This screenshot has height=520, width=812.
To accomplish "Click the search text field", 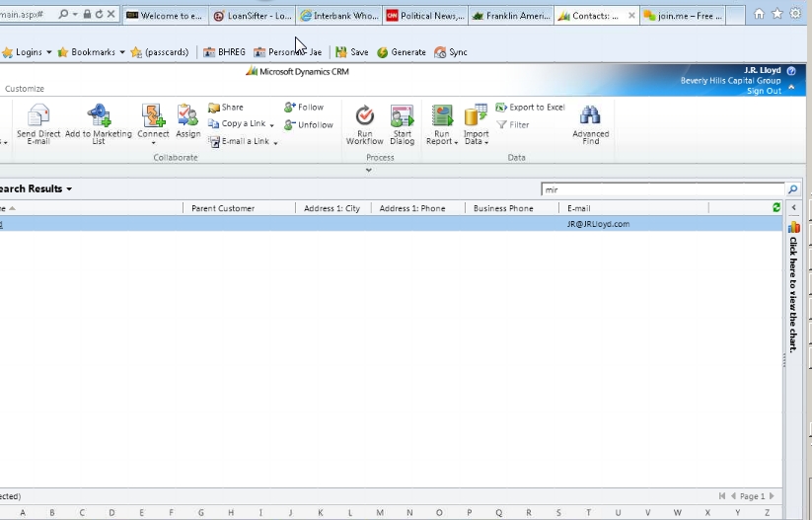I will coord(661,189).
